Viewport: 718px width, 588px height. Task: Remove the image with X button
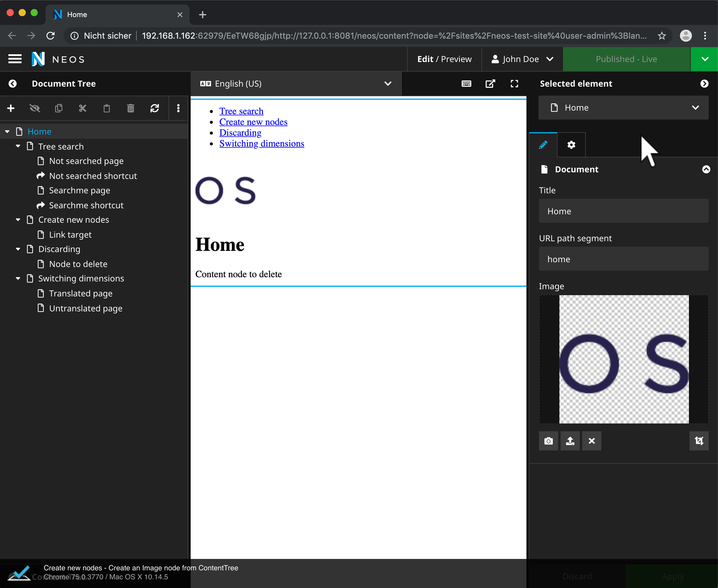click(x=591, y=441)
